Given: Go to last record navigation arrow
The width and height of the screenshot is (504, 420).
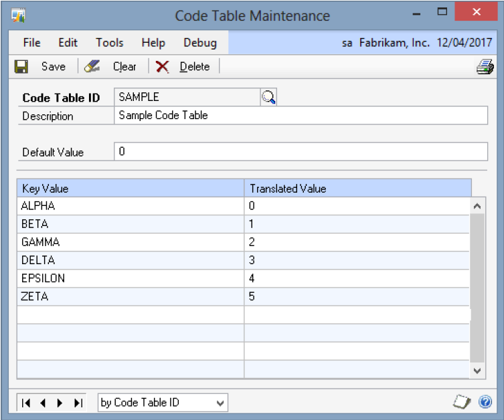Looking at the screenshot, I should [x=78, y=403].
